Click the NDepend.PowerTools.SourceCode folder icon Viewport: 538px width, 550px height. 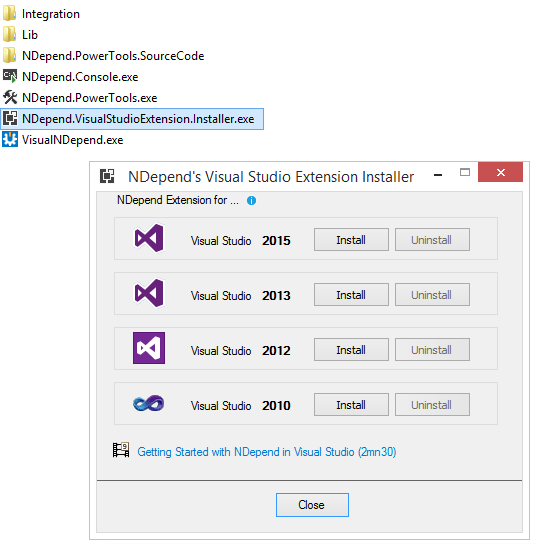[x=9, y=55]
